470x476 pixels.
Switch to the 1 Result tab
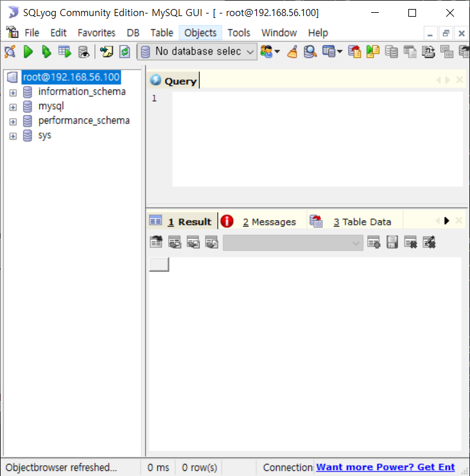tap(182, 222)
